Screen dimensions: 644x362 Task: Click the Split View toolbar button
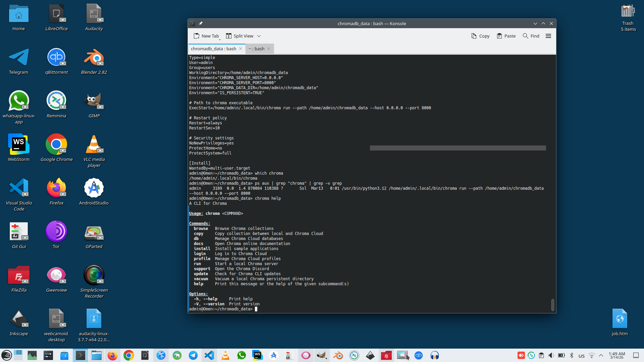click(239, 36)
